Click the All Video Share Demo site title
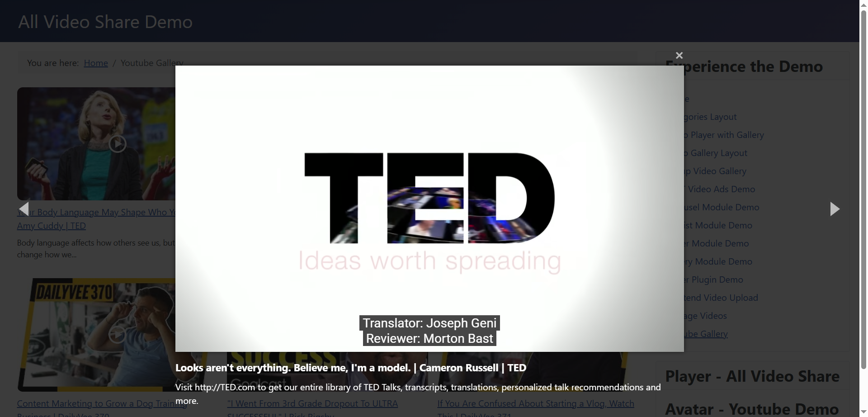Viewport: 868px width, 417px height. coord(105,22)
